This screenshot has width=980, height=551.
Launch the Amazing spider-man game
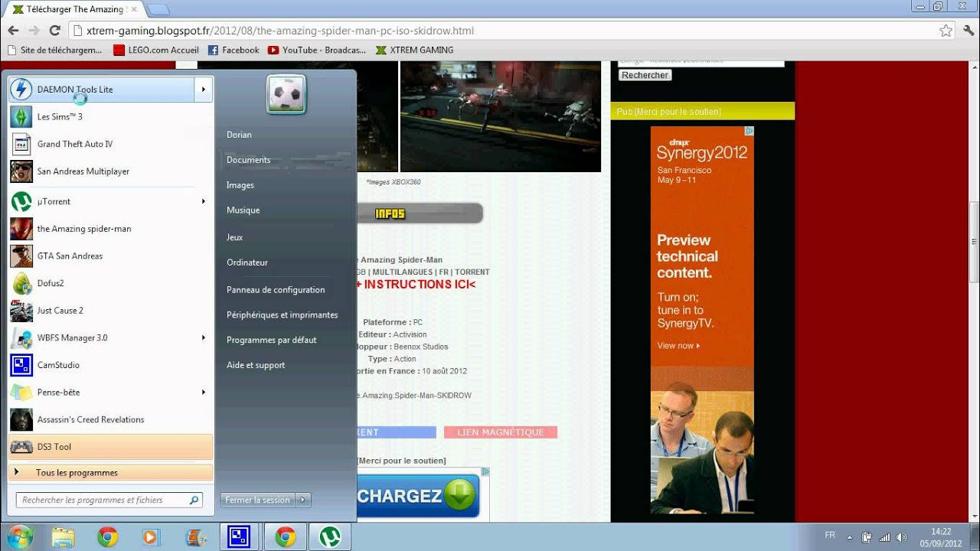click(110, 229)
